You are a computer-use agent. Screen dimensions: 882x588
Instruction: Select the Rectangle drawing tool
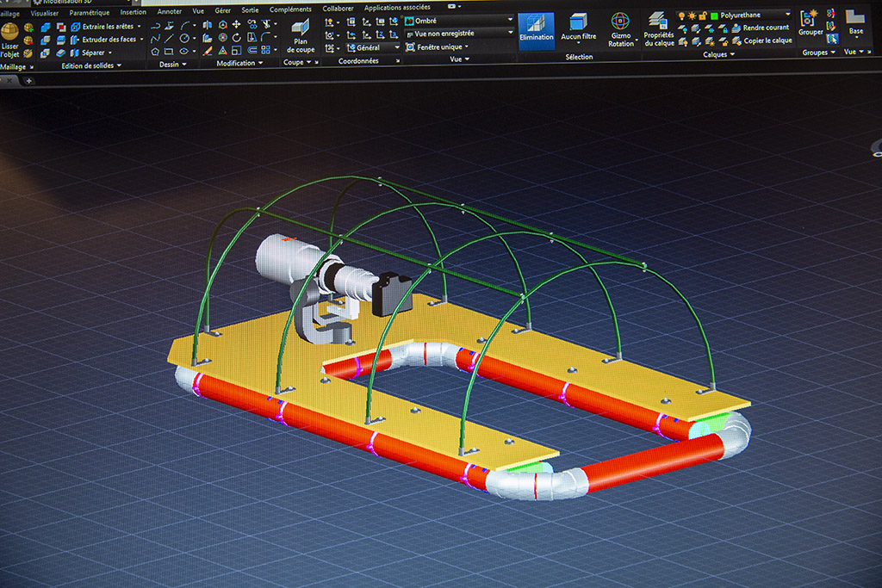coord(169,52)
